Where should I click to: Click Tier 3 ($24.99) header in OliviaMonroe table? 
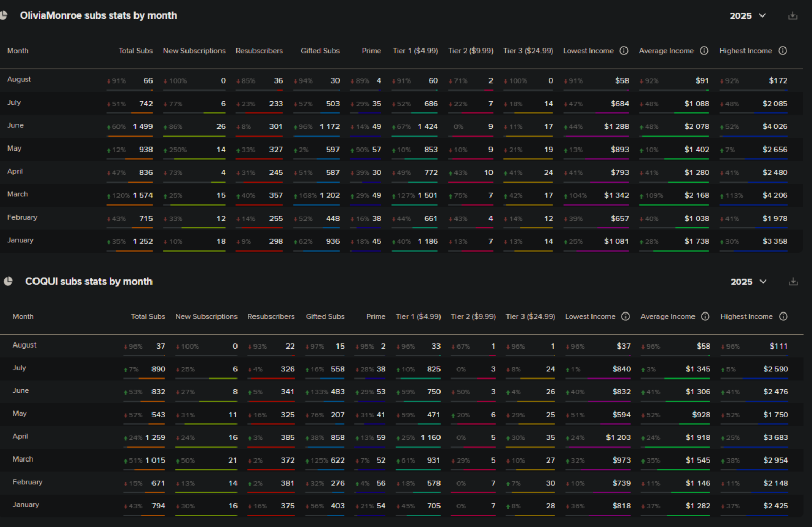pyautogui.click(x=528, y=51)
